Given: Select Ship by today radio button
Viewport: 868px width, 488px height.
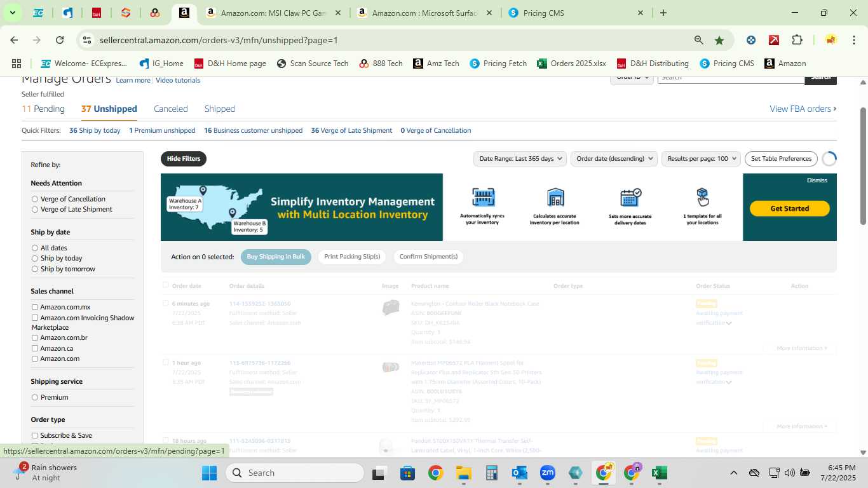Looking at the screenshot, I should [x=35, y=258].
